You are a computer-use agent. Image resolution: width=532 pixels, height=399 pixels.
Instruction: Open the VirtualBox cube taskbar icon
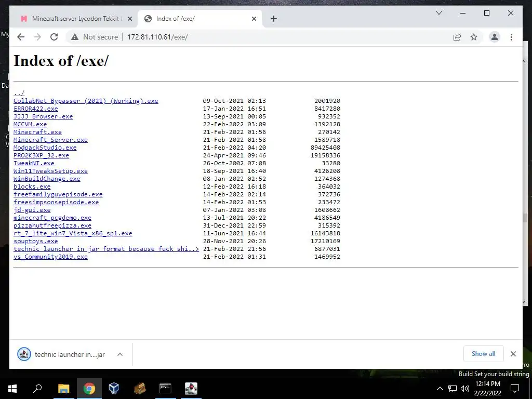point(114,389)
